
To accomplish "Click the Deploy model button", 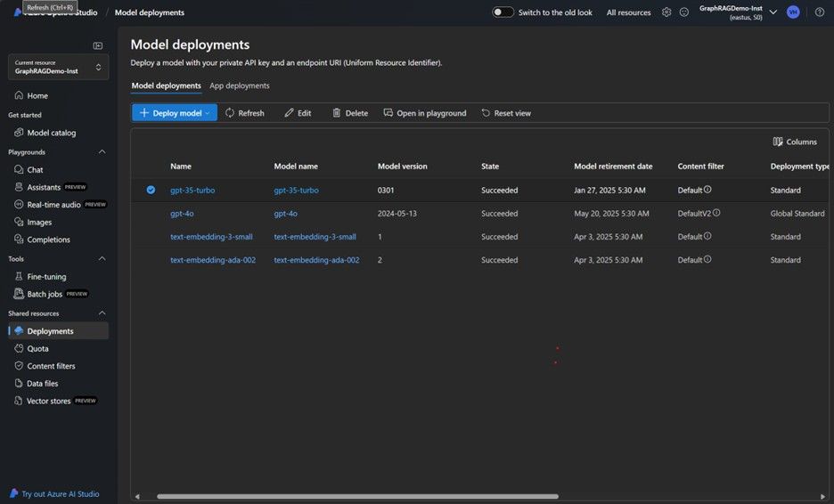I will [175, 113].
